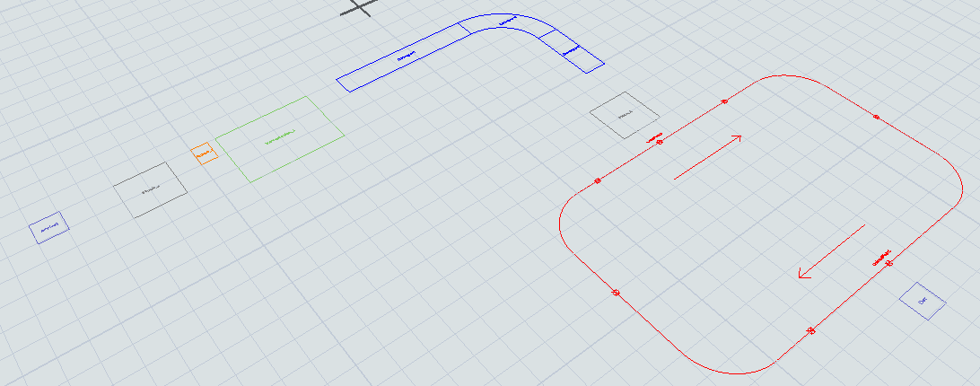Click the label on the curved conveyor section
This screenshot has width=980, height=386.
tap(507, 19)
